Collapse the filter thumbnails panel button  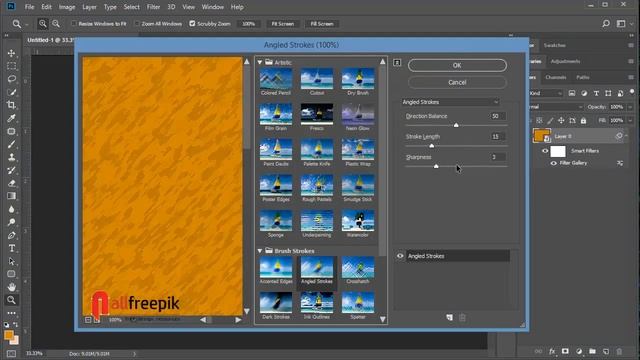pyautogui.click(x=397, y=62)
